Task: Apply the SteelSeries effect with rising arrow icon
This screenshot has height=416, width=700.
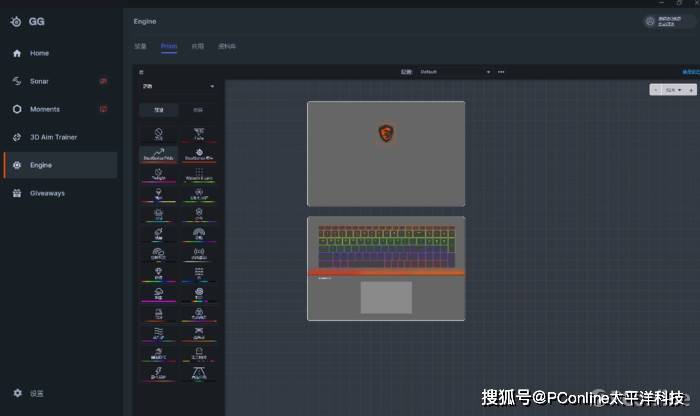Action: click(x=158, y=154)
